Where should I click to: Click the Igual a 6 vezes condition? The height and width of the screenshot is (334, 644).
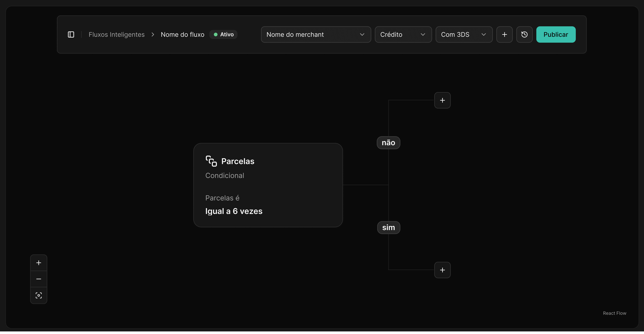234,211
